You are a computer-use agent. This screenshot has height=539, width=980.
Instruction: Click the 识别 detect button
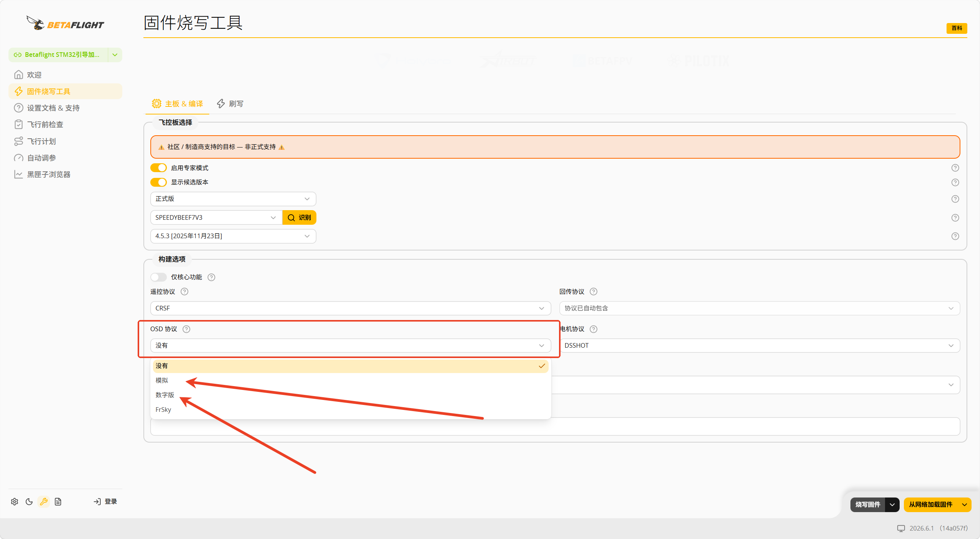click(x=299, y=217)
